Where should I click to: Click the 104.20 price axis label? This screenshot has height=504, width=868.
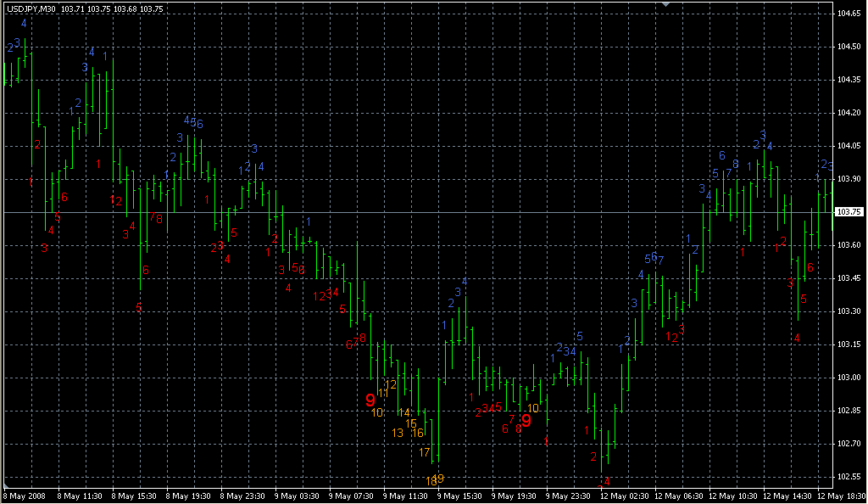(849, 113)
